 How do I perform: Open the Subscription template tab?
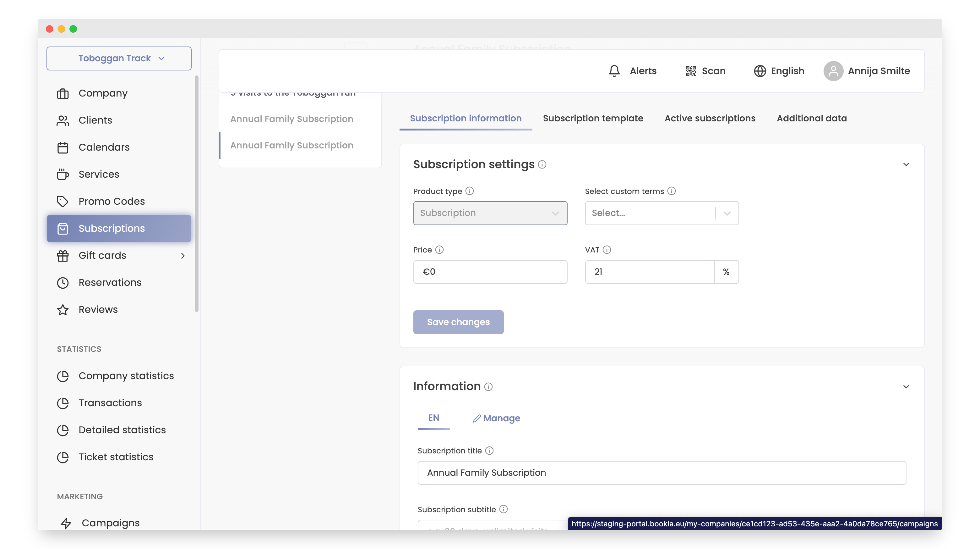tap(593, 119)
